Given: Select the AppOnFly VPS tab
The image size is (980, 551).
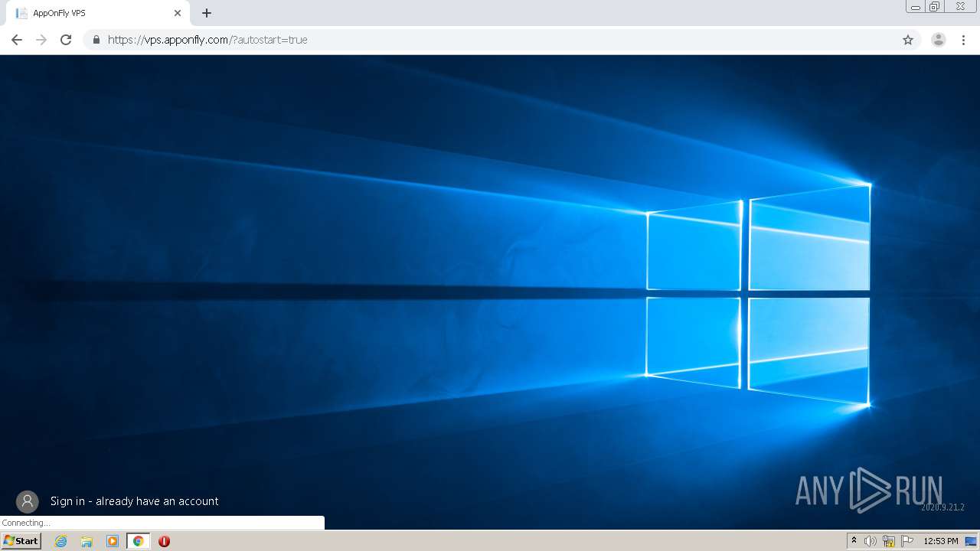Looking at the screenshot, I should click(x=98, y=13).
